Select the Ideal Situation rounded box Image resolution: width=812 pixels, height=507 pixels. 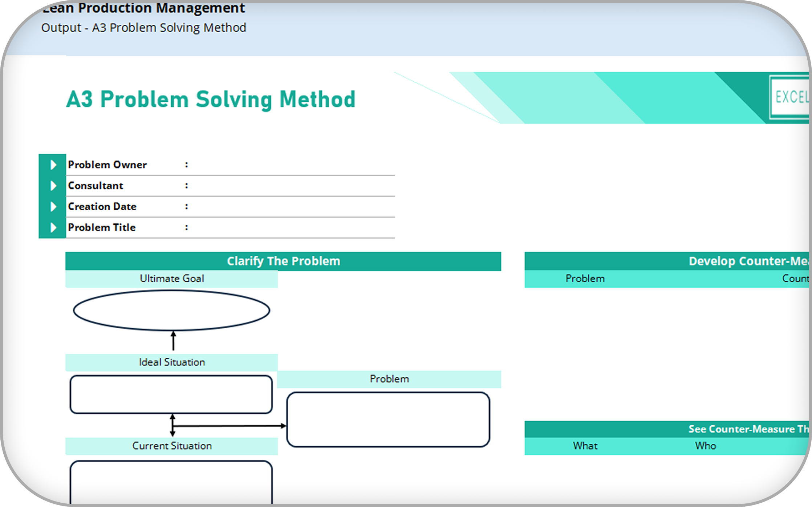171,394
